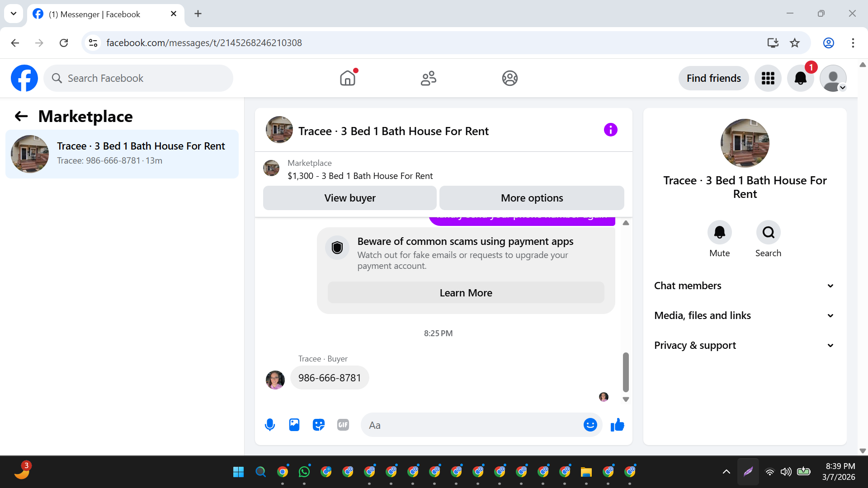Click the 986-666-8781 message bubble
The image size is (868, 488).
(330, 378)
